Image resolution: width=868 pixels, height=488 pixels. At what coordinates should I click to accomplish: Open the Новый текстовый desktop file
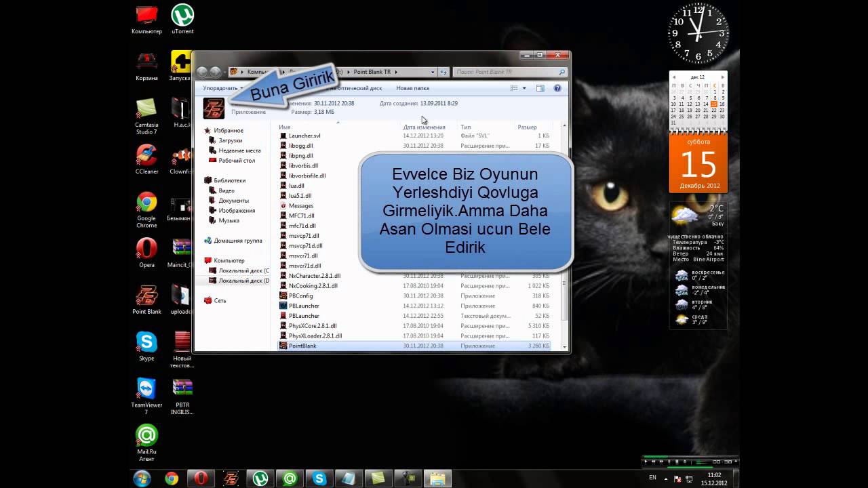[x=182, y=350]
